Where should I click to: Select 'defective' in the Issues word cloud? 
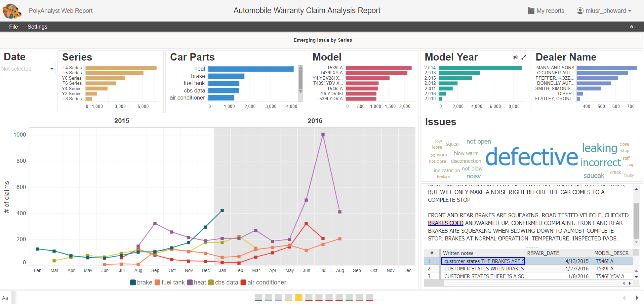tap(532, 157)
